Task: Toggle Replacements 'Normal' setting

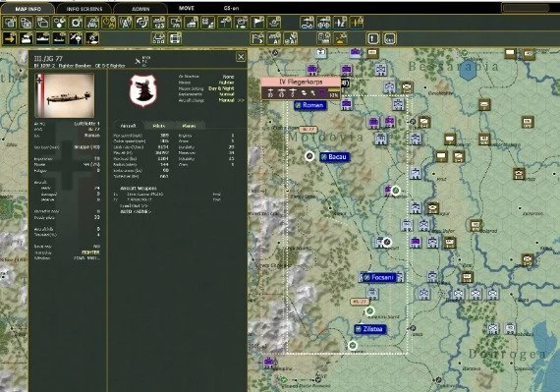Action: pos(227,94)
